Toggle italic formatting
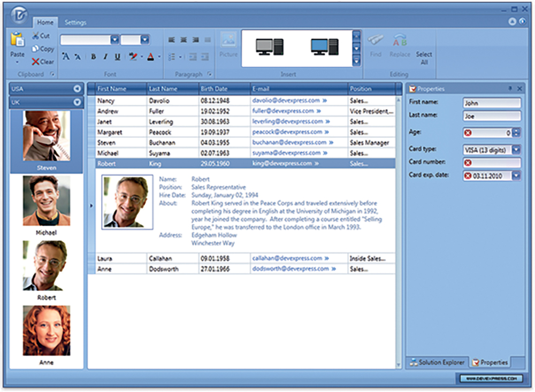 tap(105, 57)
